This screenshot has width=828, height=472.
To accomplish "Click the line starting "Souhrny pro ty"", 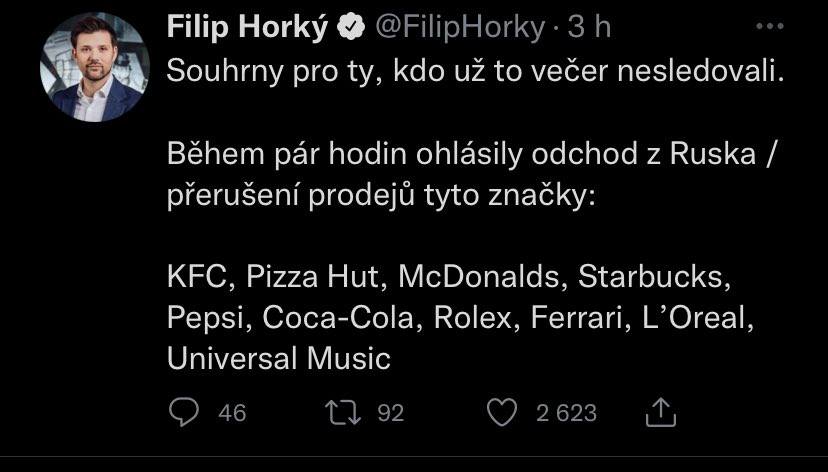I will (x=468, y=72).
